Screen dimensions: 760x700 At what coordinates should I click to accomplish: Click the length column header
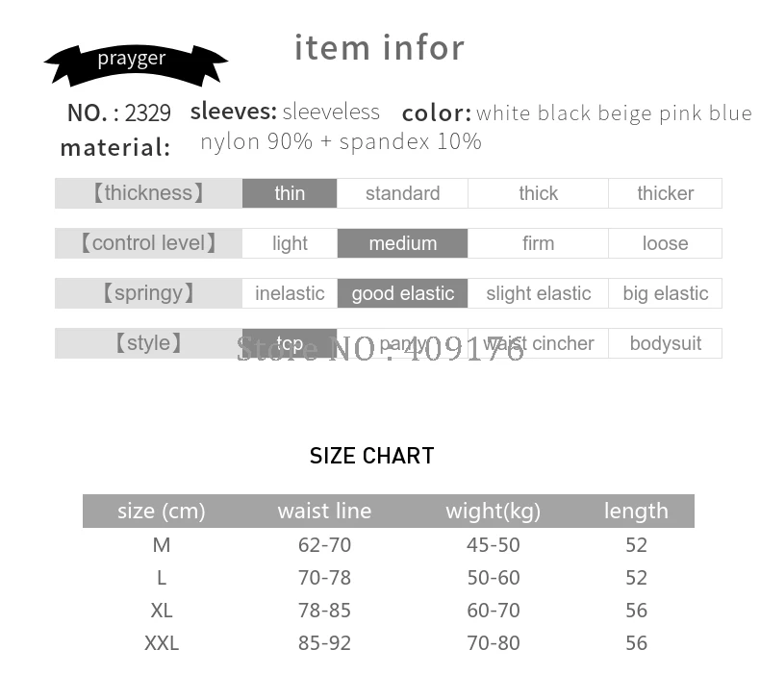click(636, 512)
